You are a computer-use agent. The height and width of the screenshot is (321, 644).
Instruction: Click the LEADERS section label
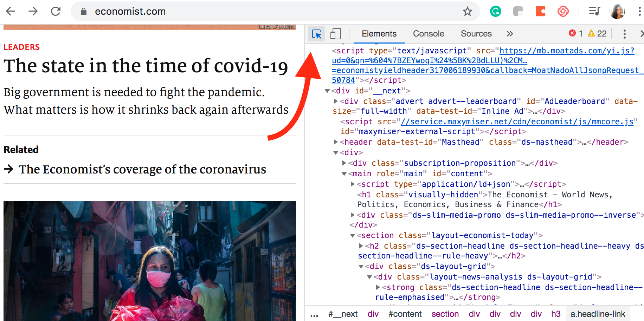tap(22, 47)
